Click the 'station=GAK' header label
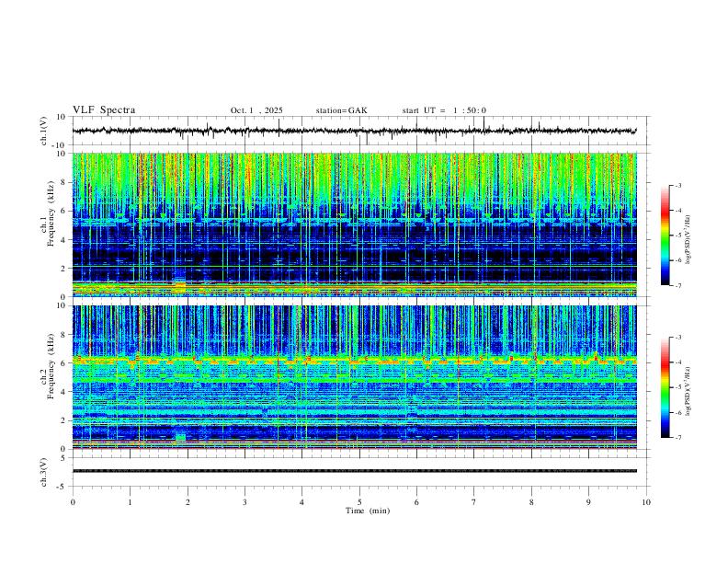Viewport: 728px width, 563px height. (x=341, y=110)
